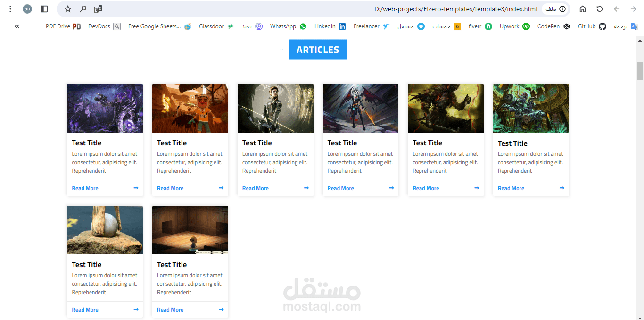Open the Glassdoor bookmark
Image resolution: width=644 pixels, height=320 pixels.
point(216,26)
